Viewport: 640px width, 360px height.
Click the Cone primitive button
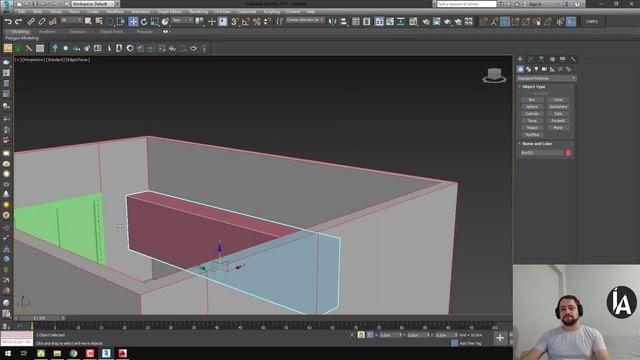(x=558, y=100)
